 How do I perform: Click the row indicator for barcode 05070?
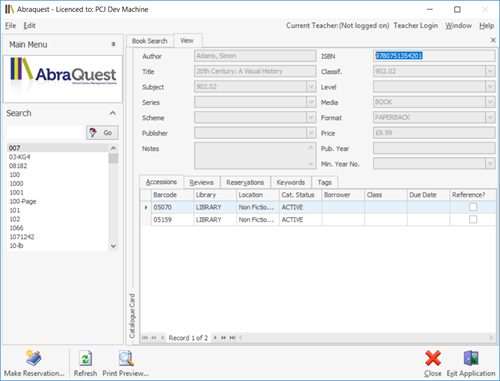pyautogui.click(x=146, y=207)
